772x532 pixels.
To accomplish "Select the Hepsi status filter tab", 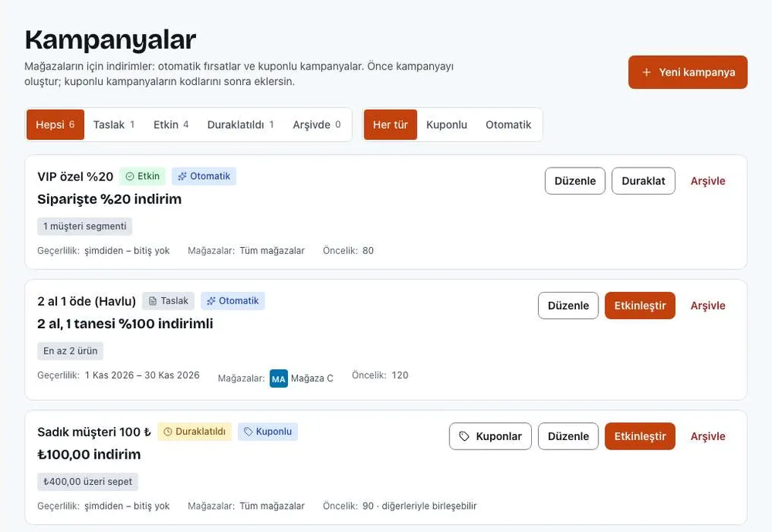I will pos(55,124).
